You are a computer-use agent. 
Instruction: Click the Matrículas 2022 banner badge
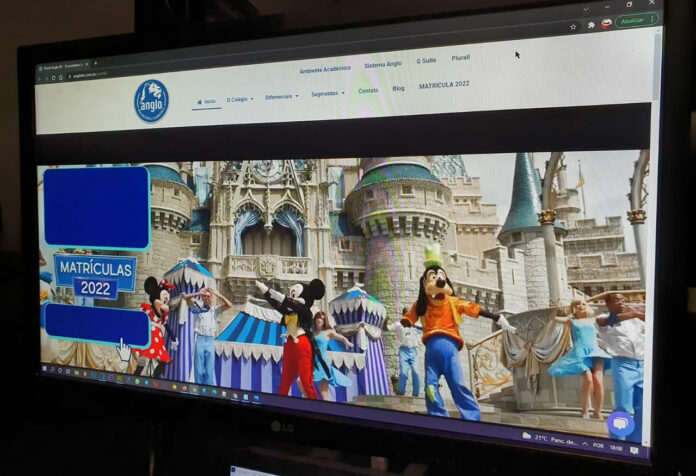click(95, 276)
